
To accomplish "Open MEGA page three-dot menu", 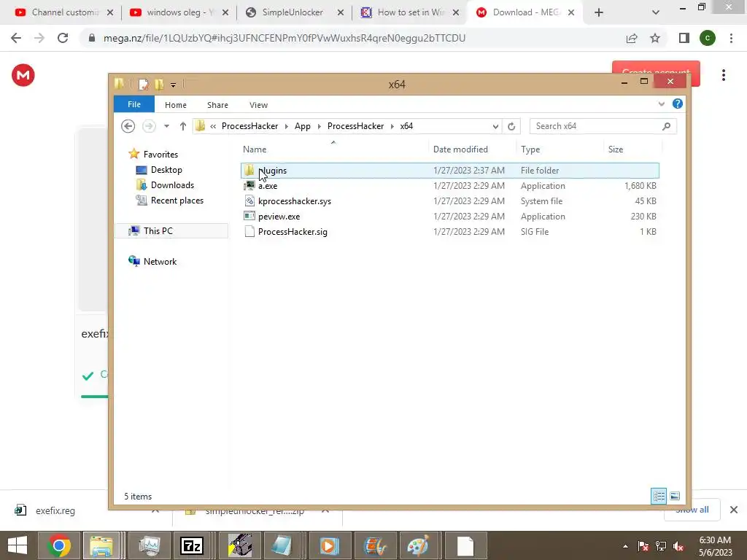I will [x=724, y=75].
